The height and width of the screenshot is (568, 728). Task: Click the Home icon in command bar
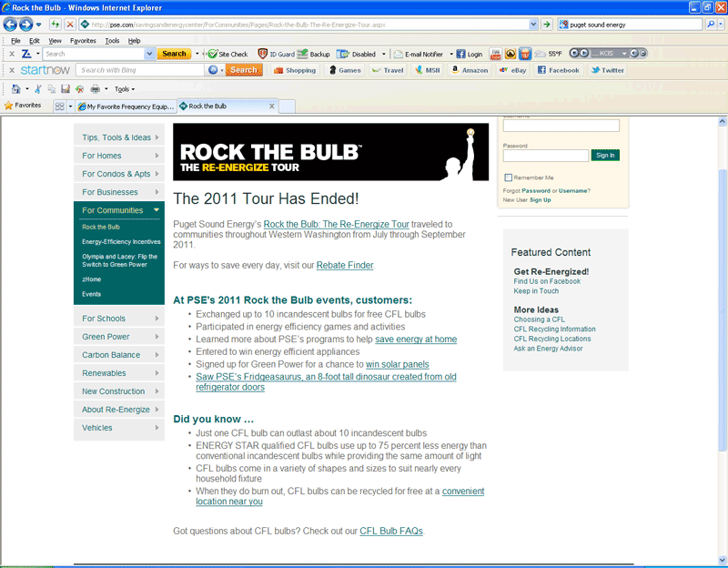[x=16, y=89]
